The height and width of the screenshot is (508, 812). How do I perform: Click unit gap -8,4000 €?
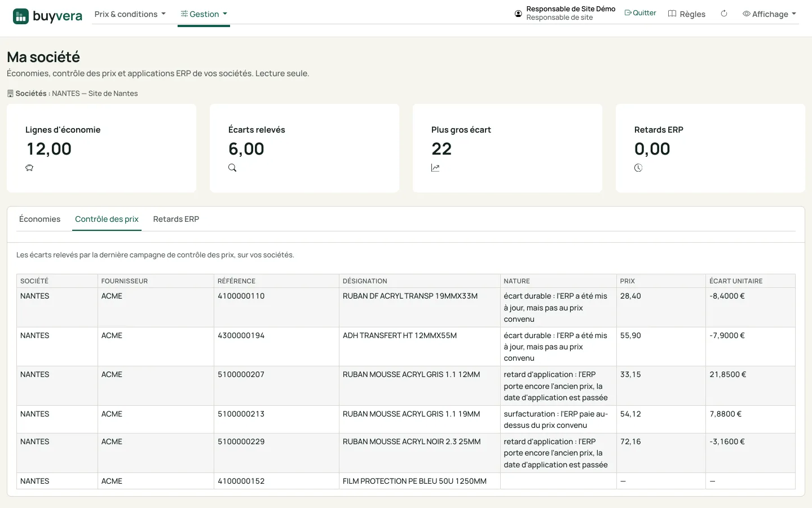pos(727,296)
